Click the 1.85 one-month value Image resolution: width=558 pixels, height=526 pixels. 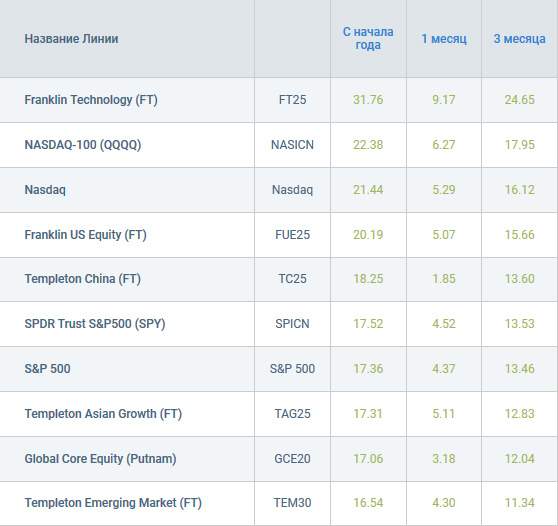point(444,279)
